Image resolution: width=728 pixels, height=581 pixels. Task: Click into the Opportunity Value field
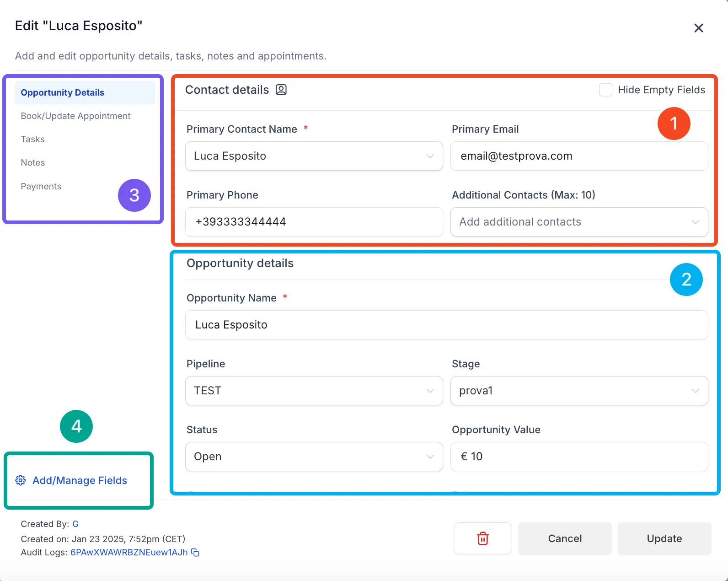[579, 457]
